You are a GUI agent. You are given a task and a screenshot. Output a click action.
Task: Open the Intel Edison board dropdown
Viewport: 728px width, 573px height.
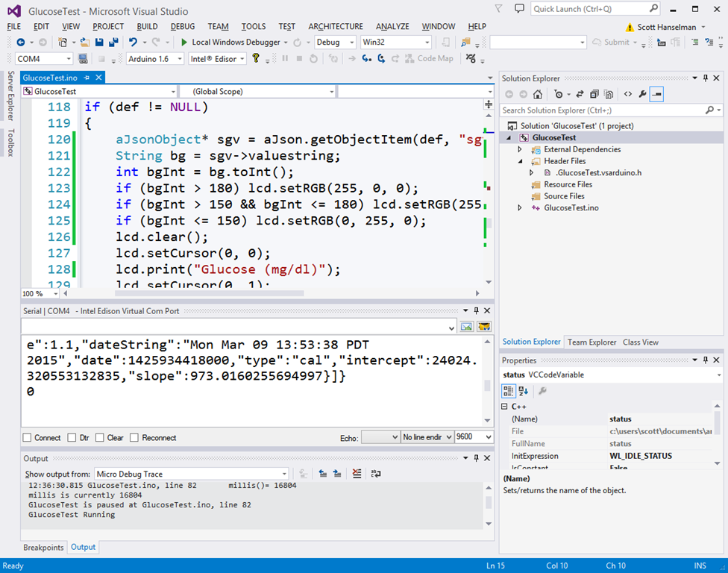242,59
